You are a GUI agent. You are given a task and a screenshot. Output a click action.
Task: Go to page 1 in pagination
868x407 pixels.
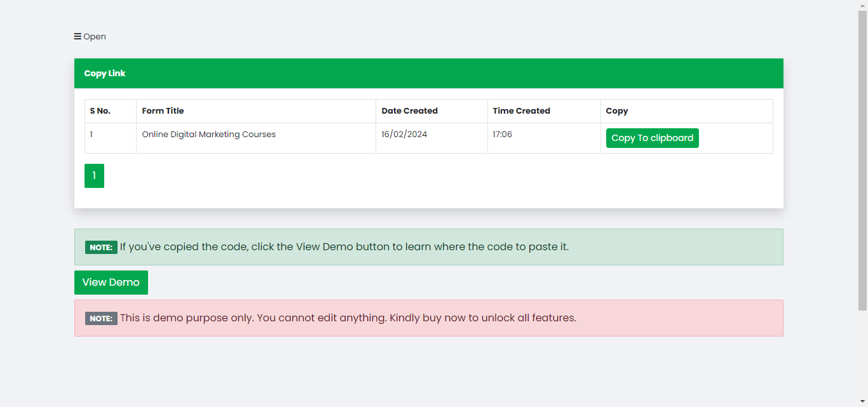click(94, 176)
